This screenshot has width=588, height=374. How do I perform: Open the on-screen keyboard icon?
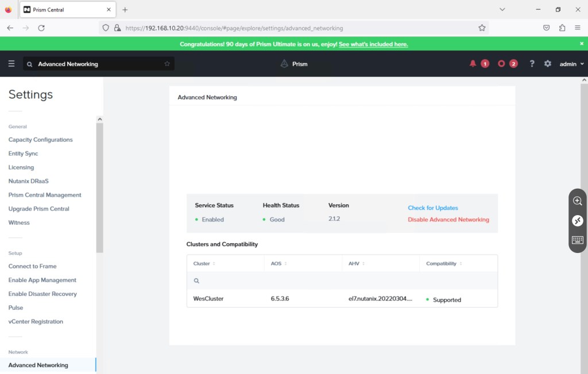tap(578, 240)
